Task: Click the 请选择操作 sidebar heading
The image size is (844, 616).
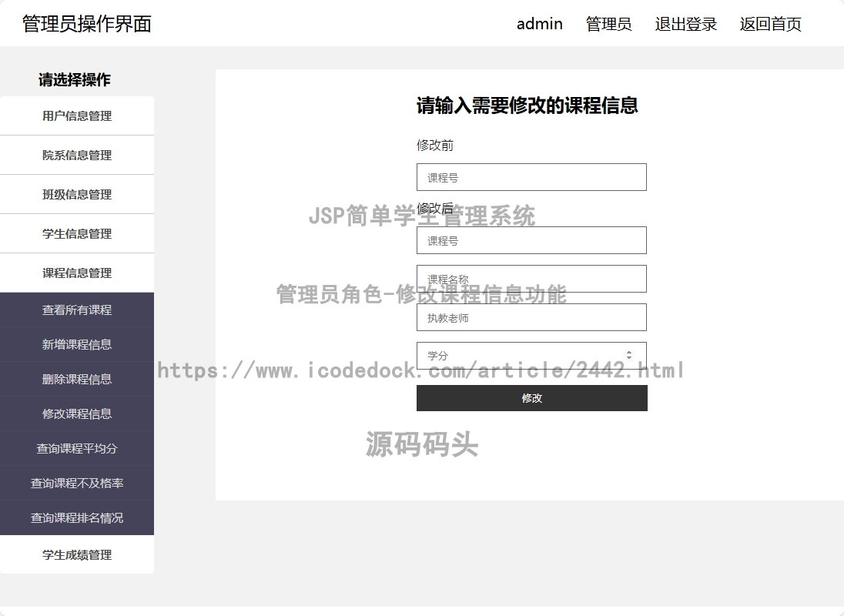Action: 74,79
